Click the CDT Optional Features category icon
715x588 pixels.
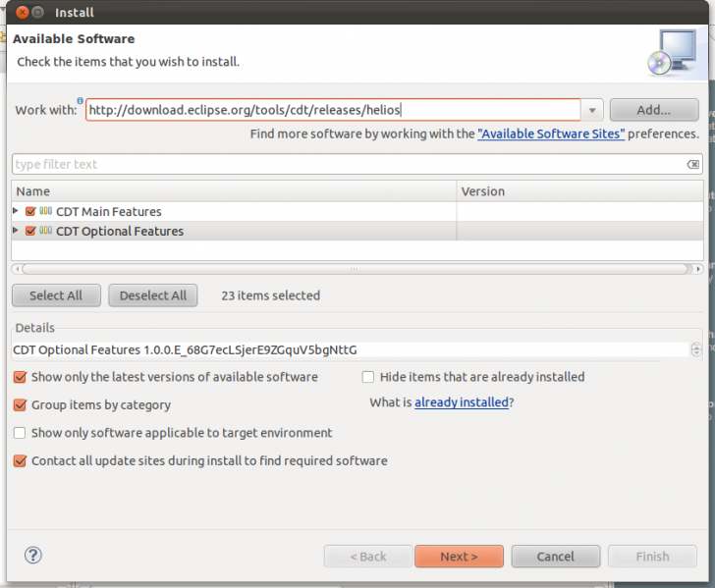(46, 232)
